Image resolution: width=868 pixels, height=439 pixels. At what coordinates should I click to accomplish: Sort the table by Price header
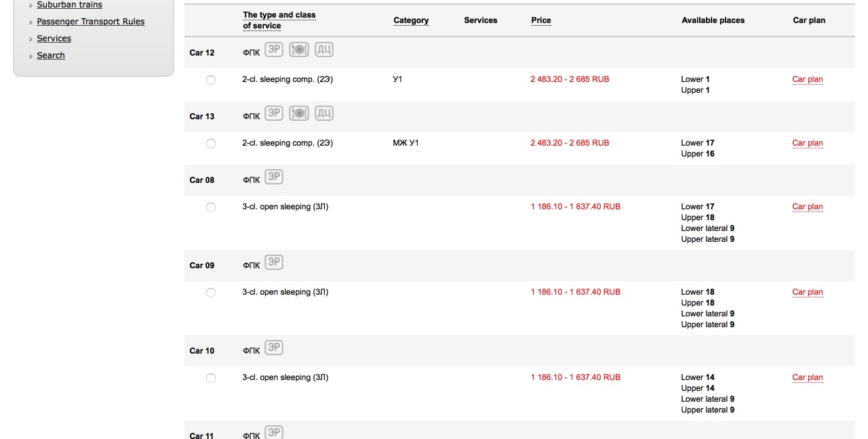(540, 20)
